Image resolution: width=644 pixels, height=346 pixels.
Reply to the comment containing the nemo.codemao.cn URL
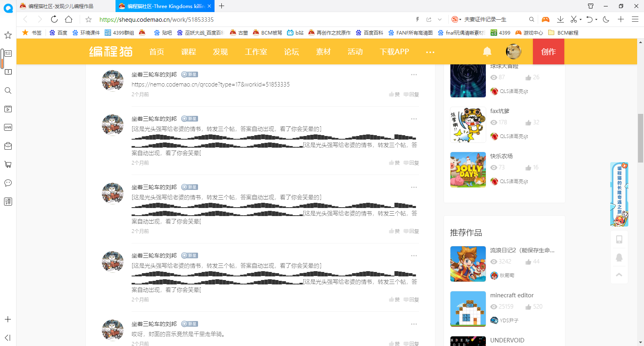tap(411, 95)
